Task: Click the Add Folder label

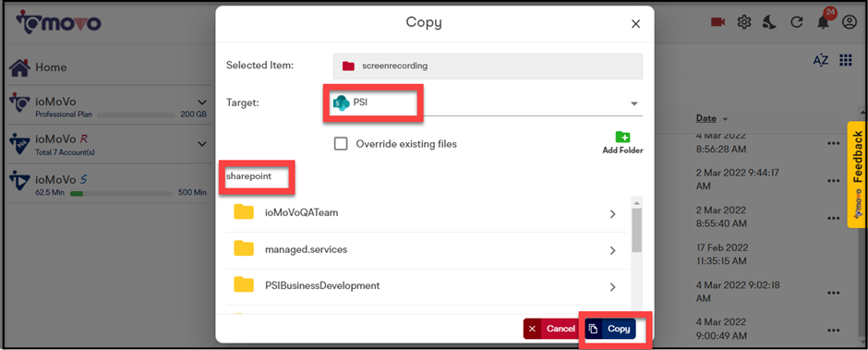Action: point(622,151)
